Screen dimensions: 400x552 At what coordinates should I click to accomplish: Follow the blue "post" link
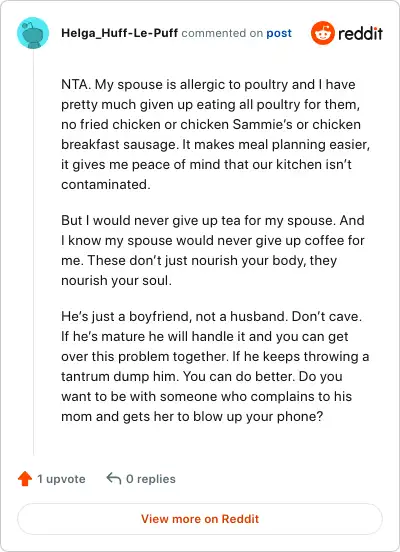coord(279,33)
